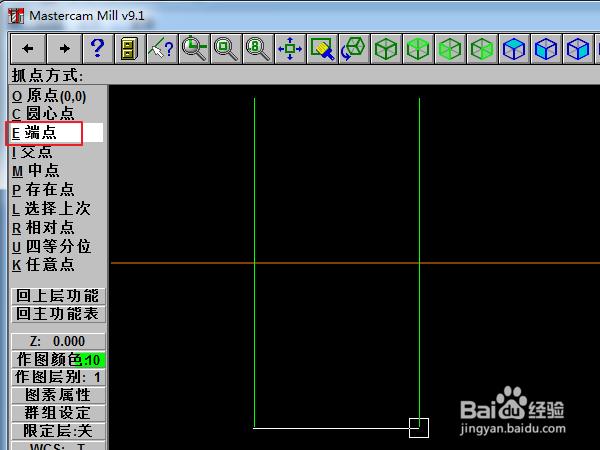Click 群组设定 groups button
Screen dimensions: 600x450
pos(58,413)
